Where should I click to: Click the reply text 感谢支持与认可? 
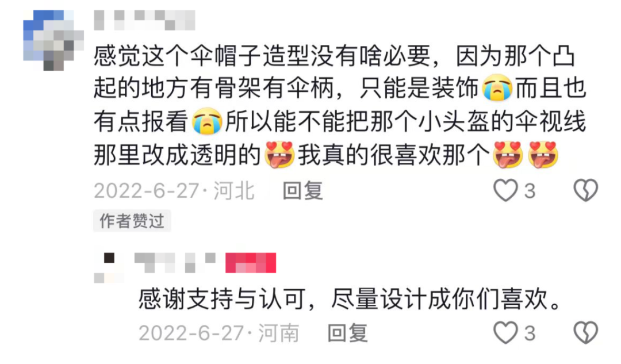pyautogui.click(x=222, y=298)
